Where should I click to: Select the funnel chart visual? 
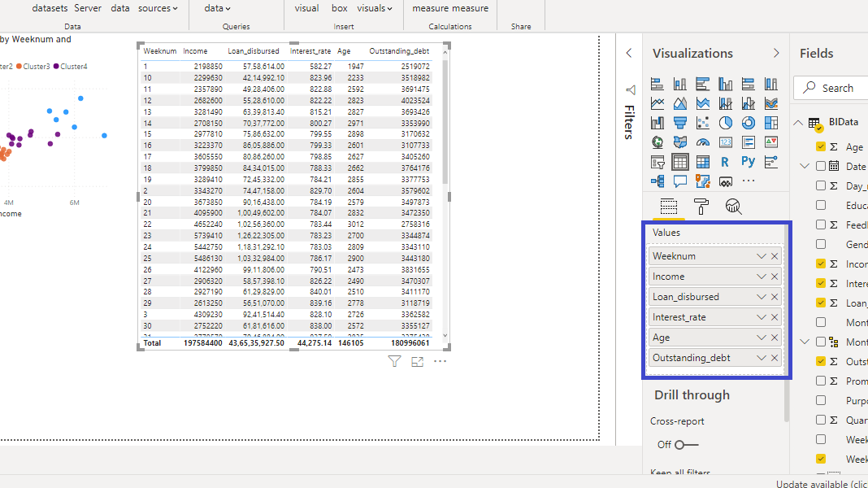click(x=680, y=123)
